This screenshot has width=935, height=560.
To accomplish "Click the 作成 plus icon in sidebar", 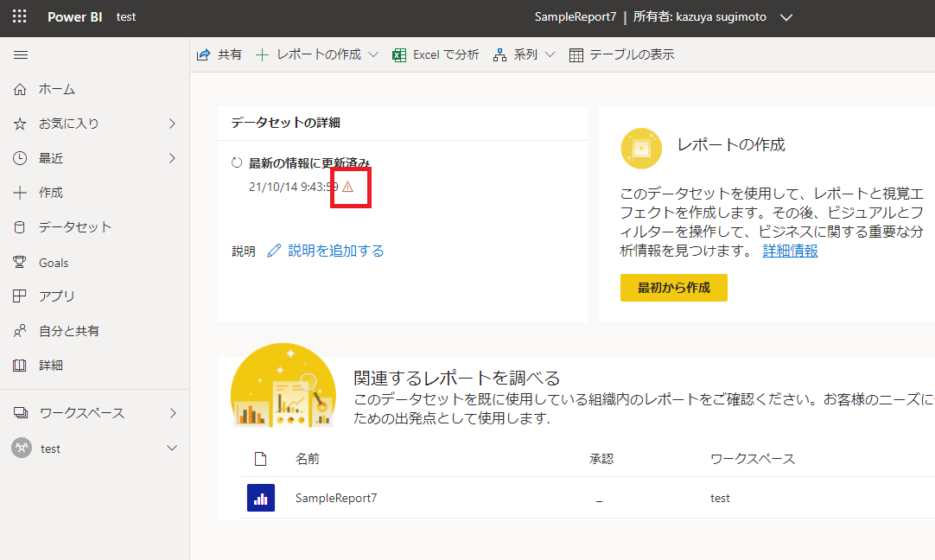I will 20,193.
